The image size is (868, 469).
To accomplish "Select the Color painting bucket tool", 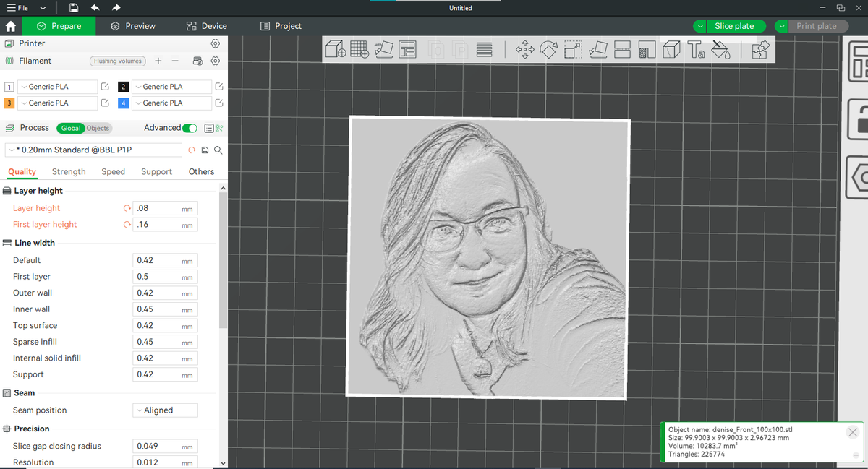I will pos(720,49).
